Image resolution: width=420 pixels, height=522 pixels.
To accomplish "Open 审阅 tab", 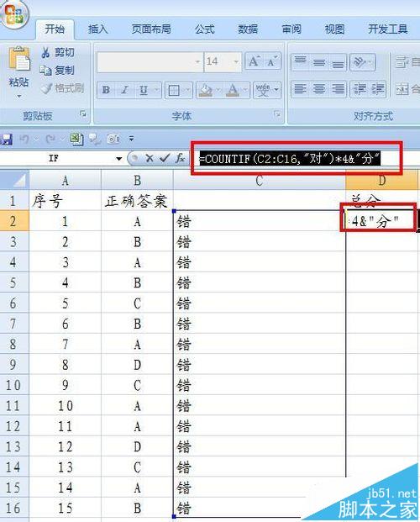I will coord(291,29).
